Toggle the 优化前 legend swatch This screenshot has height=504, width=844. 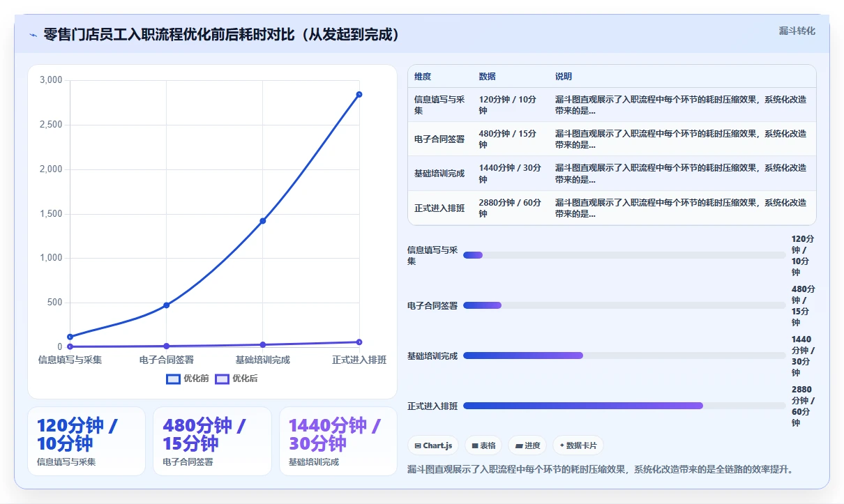(173, 379)
